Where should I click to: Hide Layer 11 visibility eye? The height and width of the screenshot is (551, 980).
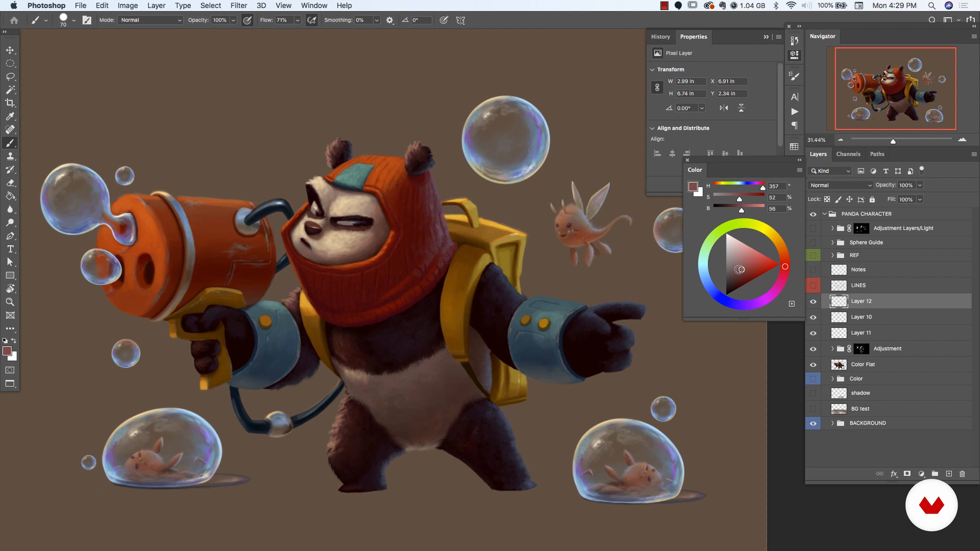coord(813,333)
